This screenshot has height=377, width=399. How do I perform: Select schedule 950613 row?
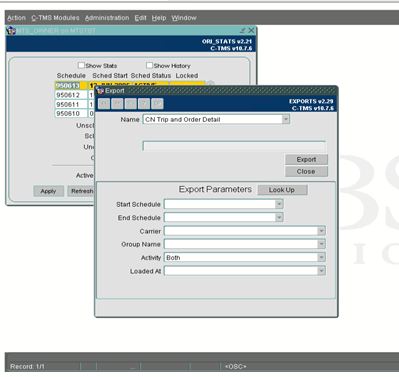[71, 86]
